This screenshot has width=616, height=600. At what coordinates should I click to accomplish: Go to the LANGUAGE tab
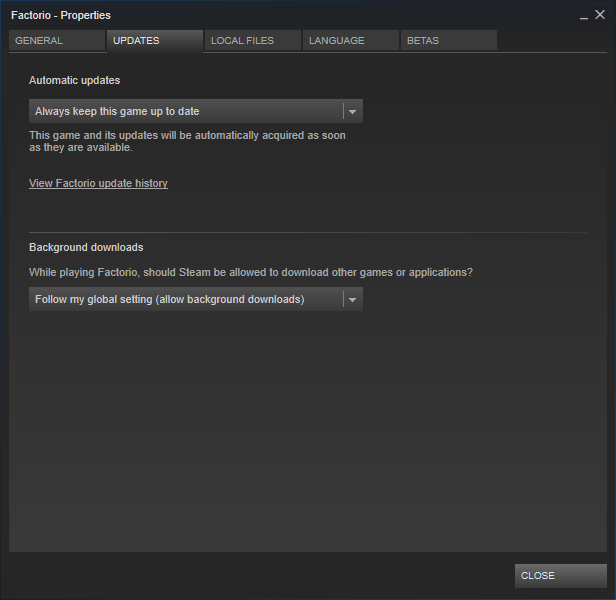pyautogui.click(x=350, y=40)
